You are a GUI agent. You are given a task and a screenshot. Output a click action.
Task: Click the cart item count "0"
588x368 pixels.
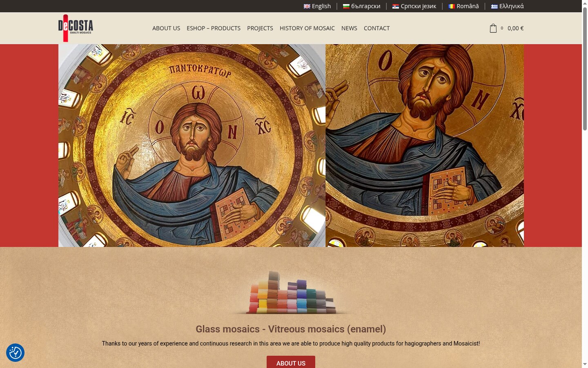point(502,28)
